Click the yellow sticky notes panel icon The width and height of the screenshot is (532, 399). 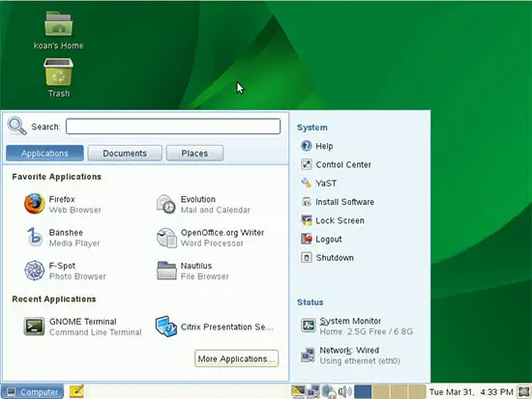pyautogui.click(x=76, y=391)
